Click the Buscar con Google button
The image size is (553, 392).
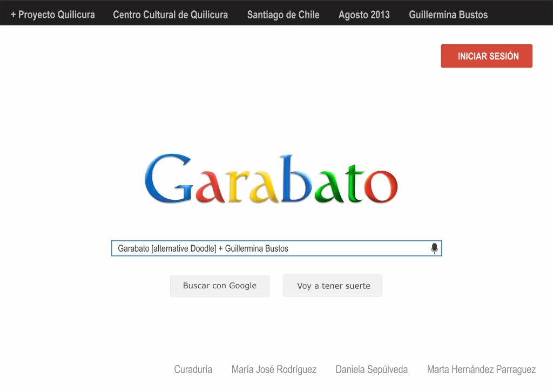click(x=220, y=286)
